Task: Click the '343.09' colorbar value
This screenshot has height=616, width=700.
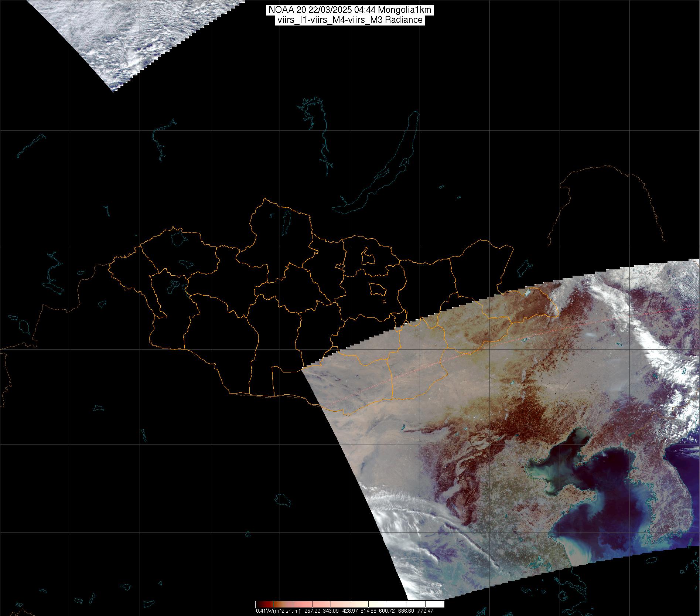Action: pos(331,611)
